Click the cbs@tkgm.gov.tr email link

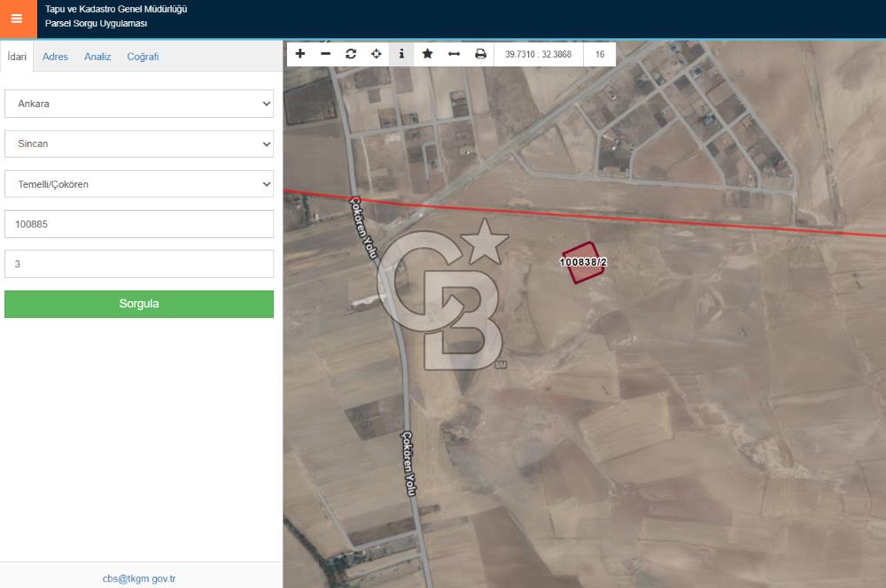(139, 578)
